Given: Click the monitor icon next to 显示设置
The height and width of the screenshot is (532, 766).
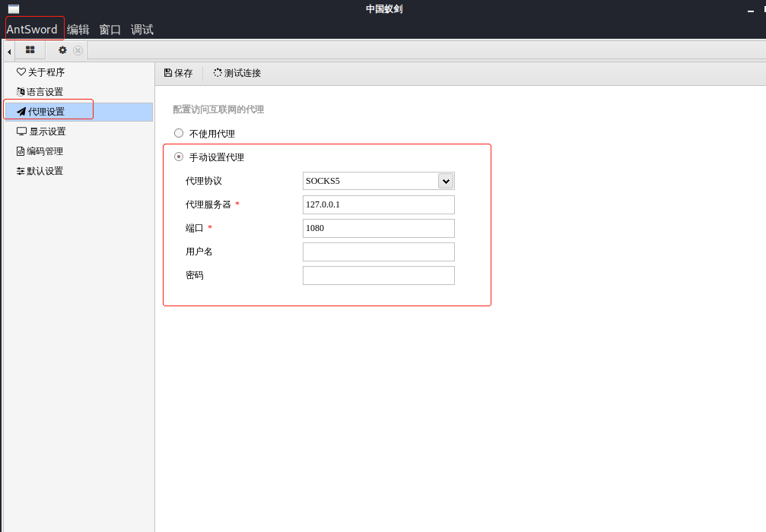Looking at the screenshot, I should [x=21, y=131].
